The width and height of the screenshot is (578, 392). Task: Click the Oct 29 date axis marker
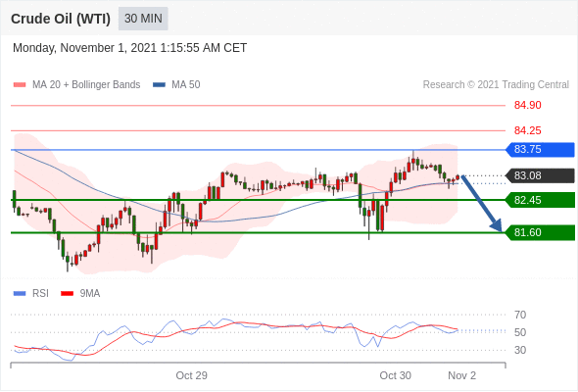click(x=191, y=375)
